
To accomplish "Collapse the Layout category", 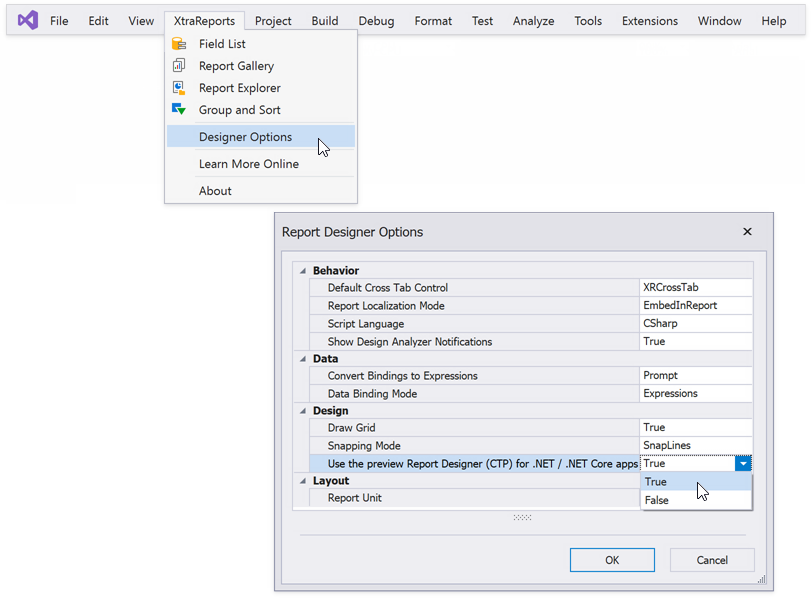I will 303,481.
